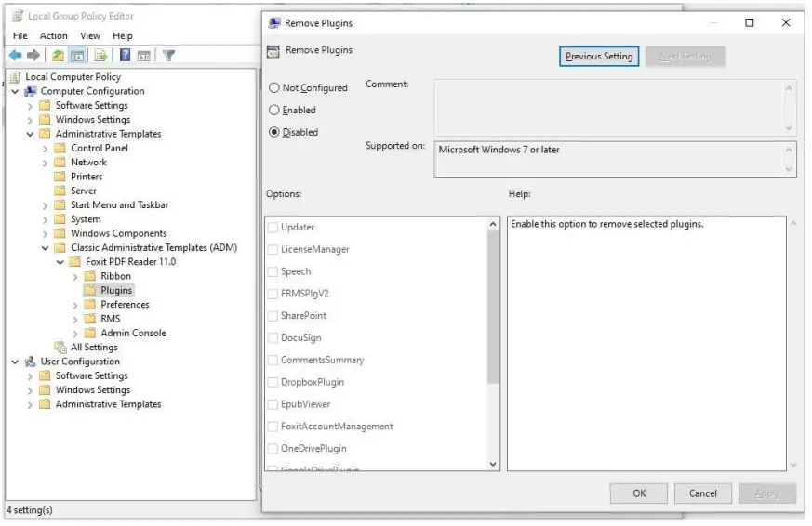812x526 pixels.
Task: Click the Back arrow in the toolbar
Action: pyautogui.click(x=16, y=56)
